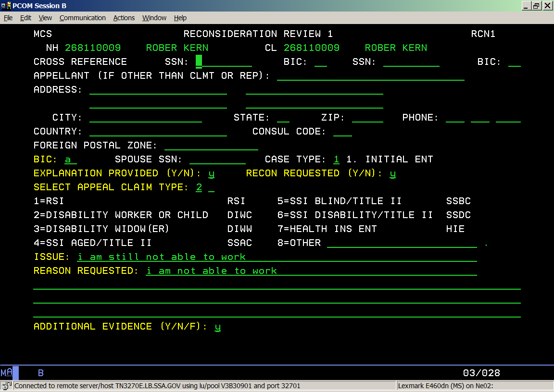Open the Help menu
This screenshot has height=392, width=554.
tap(180, 18)
